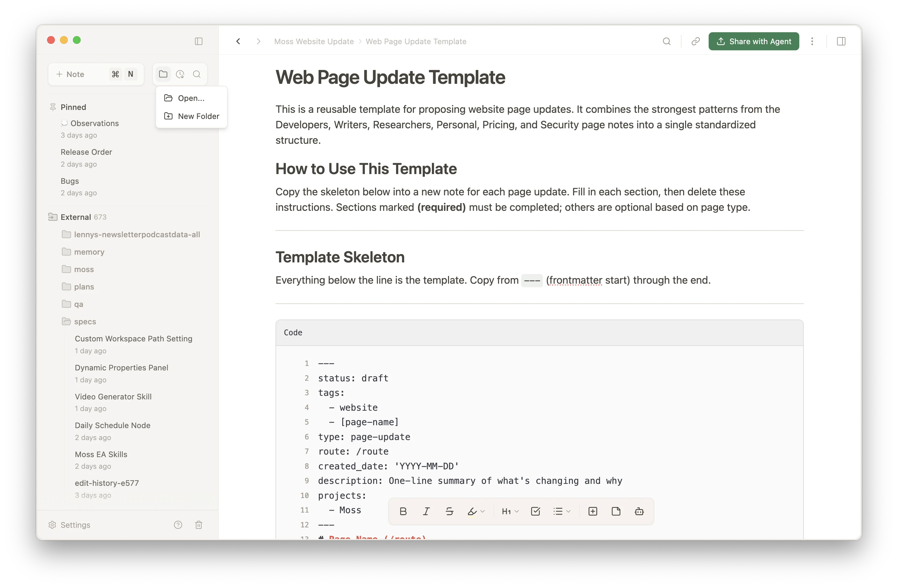Screen dimensions: 898x588
Task: Open the AI assistant from the formatting toolbar
Action: click(640, 511)
